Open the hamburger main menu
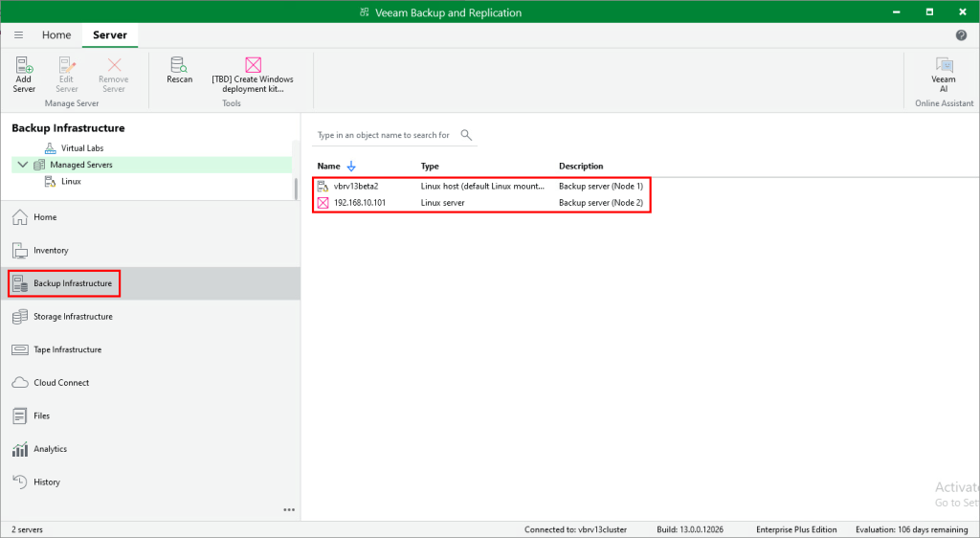 click(x=18, y=35)
